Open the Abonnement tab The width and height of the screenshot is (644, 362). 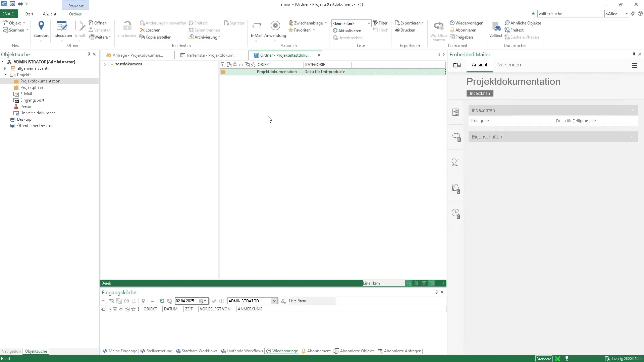[316, 351]
